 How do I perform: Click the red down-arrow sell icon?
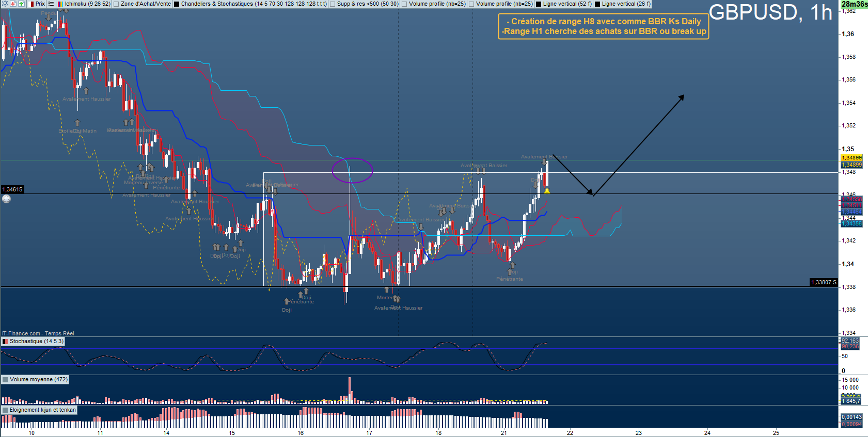13,4
